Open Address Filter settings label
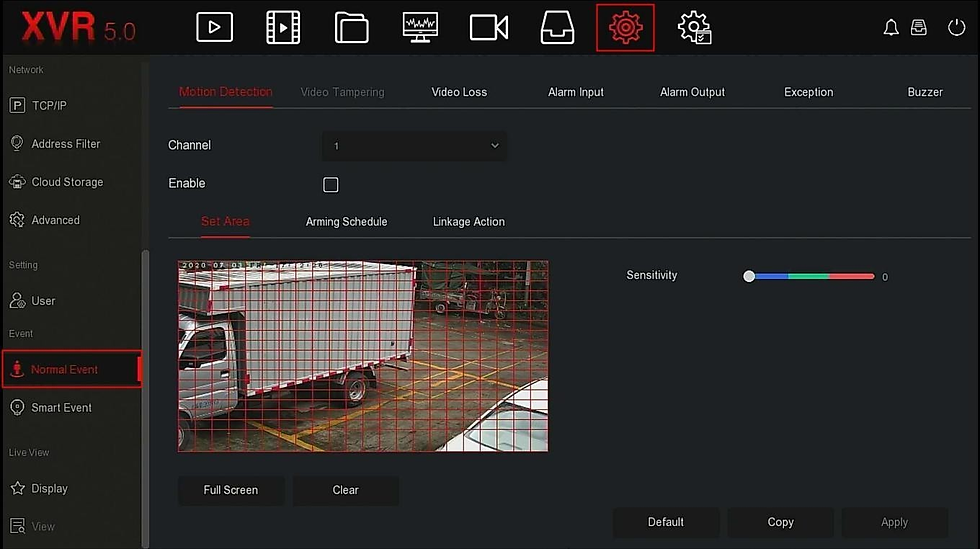This screenshot has width=980, height=549. [66, 144]
